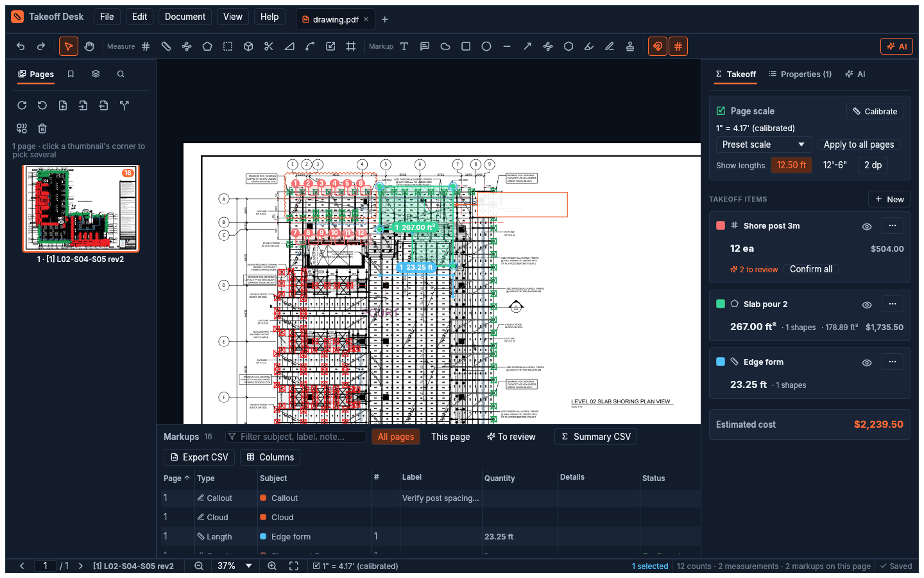Open more options for Edge form
The width and height of the screenshot is (924, 578).
pyautogui.click(x=893, y=362)
